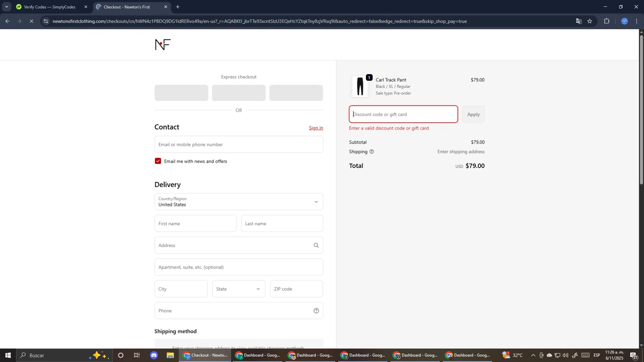
Task: Open Chrome profile avatar icon
Action: point(624,21)
